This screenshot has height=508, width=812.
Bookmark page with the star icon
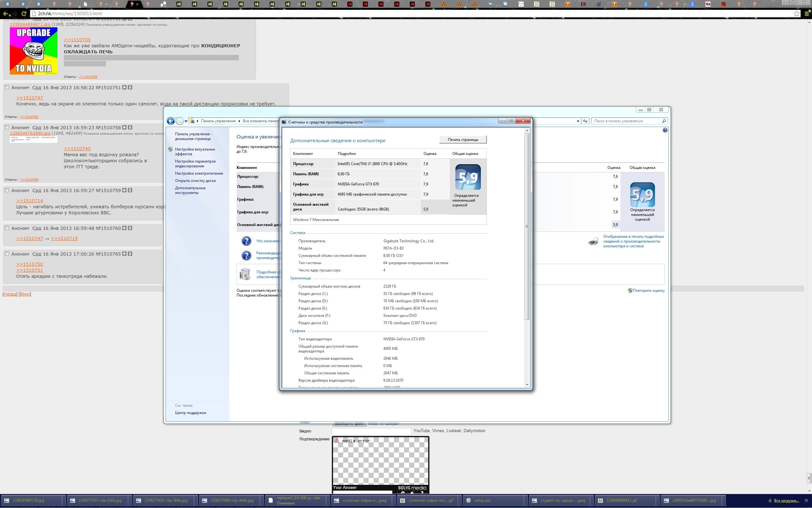[x=796, y=14]
